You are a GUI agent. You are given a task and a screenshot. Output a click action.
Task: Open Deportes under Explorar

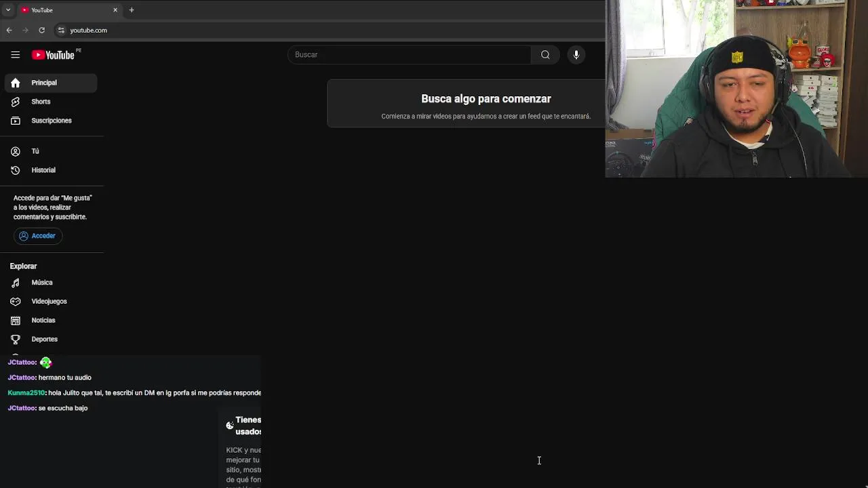tap(52, 340)
